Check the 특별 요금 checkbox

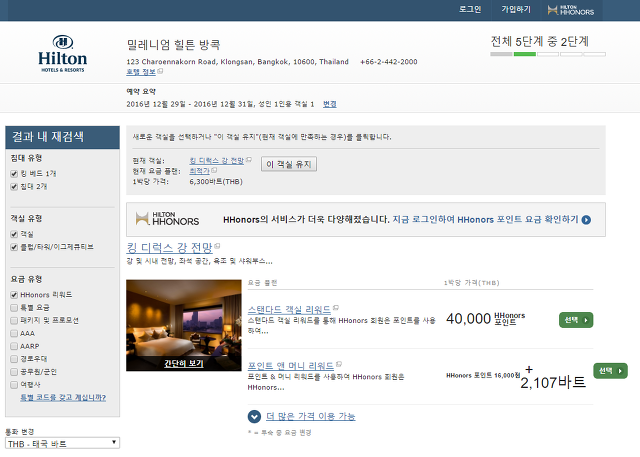click(14, 308)
